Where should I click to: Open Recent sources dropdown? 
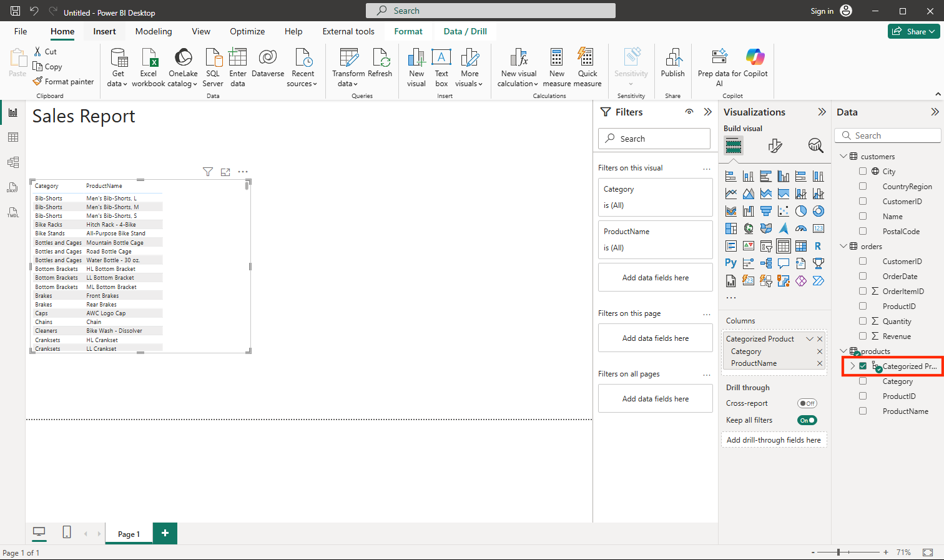coord(303,67)
